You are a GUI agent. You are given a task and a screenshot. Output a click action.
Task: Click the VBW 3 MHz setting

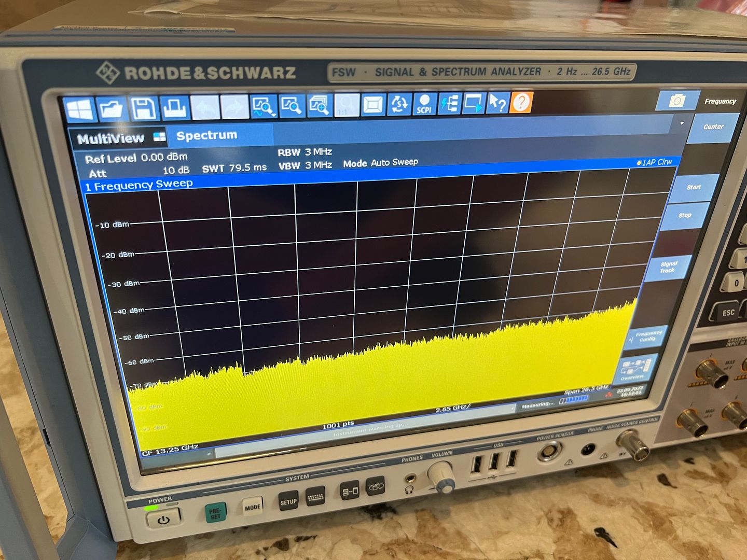point(305,165)
